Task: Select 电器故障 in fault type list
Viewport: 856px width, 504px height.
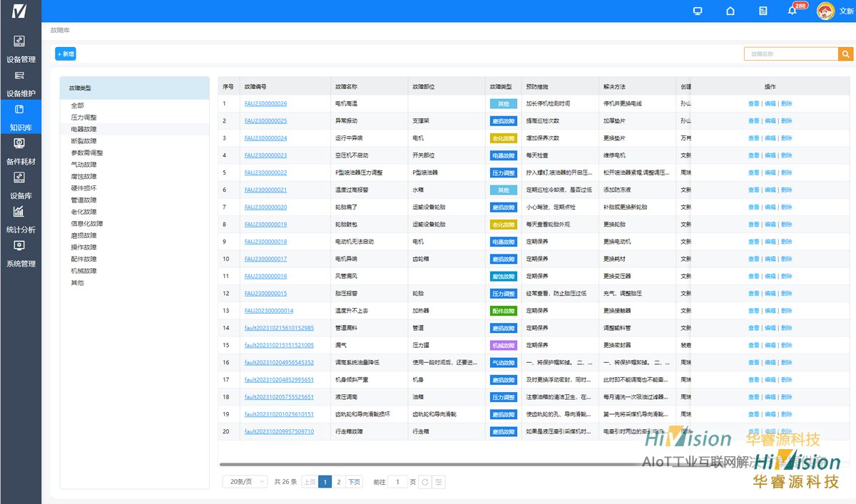Action: [x=83, y=129]
